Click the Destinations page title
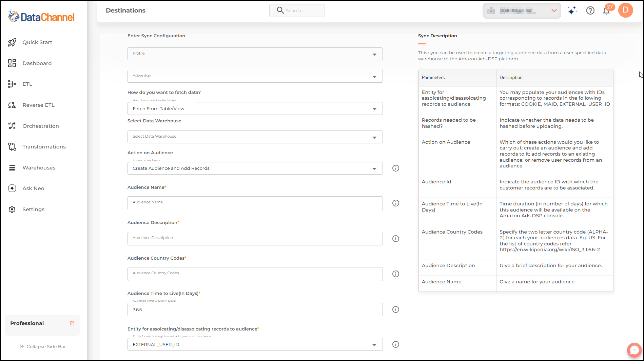 point(125,11)
